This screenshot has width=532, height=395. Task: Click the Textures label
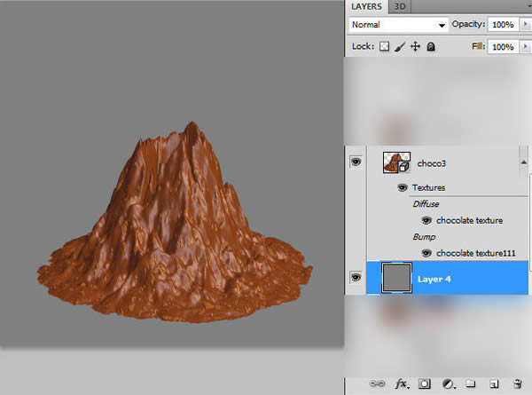(428, 187)
